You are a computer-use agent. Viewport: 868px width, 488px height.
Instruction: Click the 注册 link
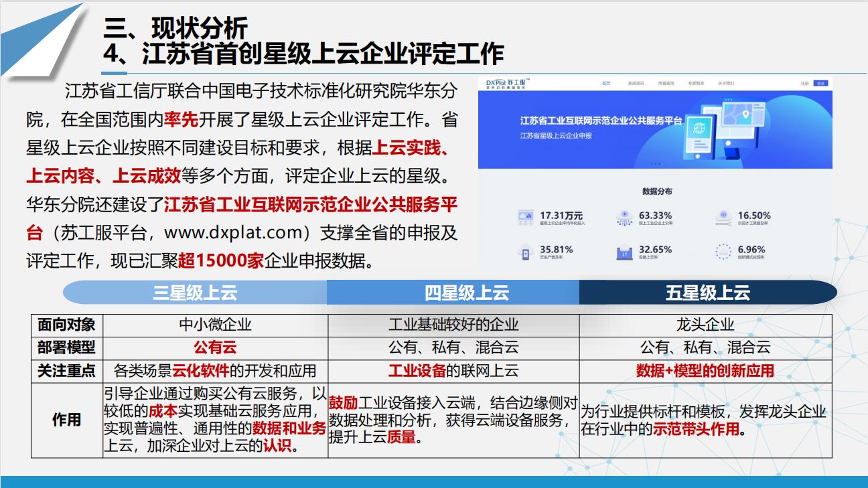[804, 84]
